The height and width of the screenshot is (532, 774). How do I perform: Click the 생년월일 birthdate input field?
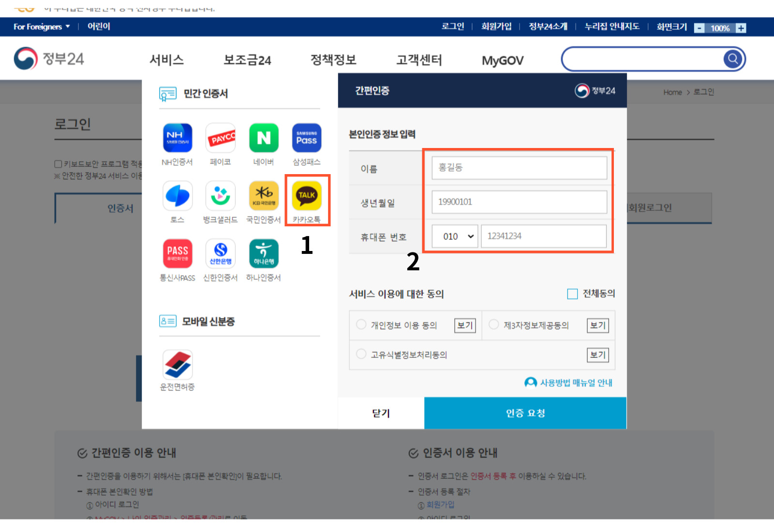pyautogui.click(x=519, y=202)
